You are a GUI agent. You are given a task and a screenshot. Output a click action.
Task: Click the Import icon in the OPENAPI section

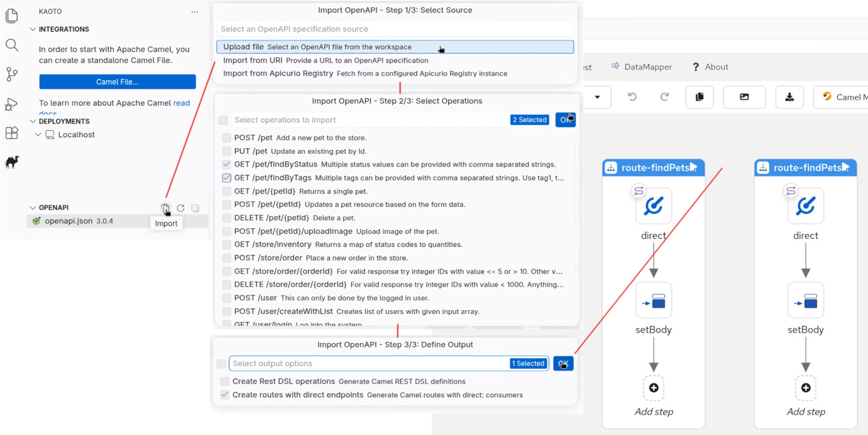click(165, 208)
